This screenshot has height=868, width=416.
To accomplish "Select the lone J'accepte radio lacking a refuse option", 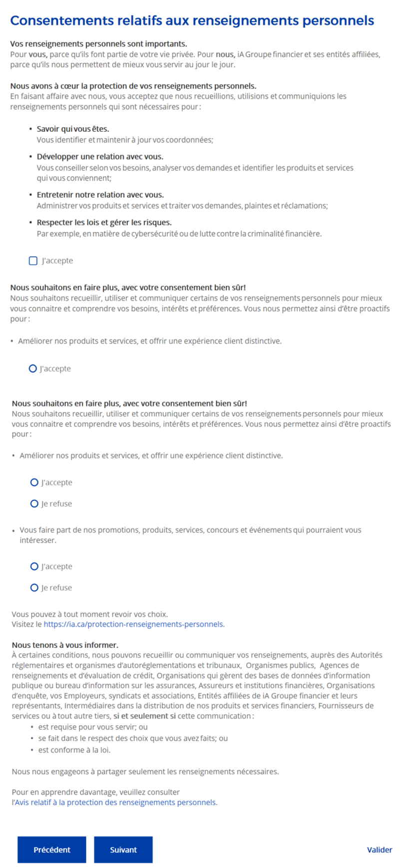I will (x=33, y=369).
